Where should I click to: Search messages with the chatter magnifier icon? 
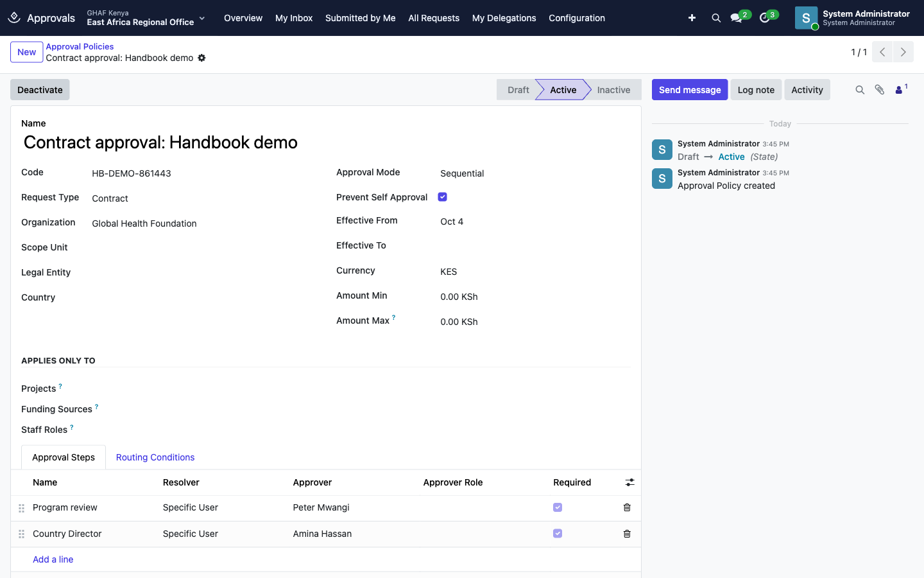[860, 90]
